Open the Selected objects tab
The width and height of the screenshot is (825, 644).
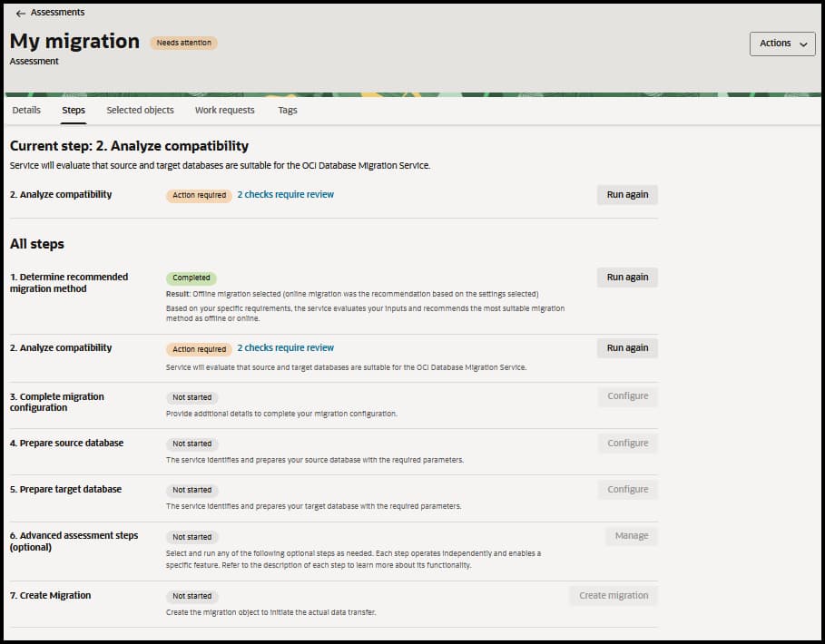140,111
